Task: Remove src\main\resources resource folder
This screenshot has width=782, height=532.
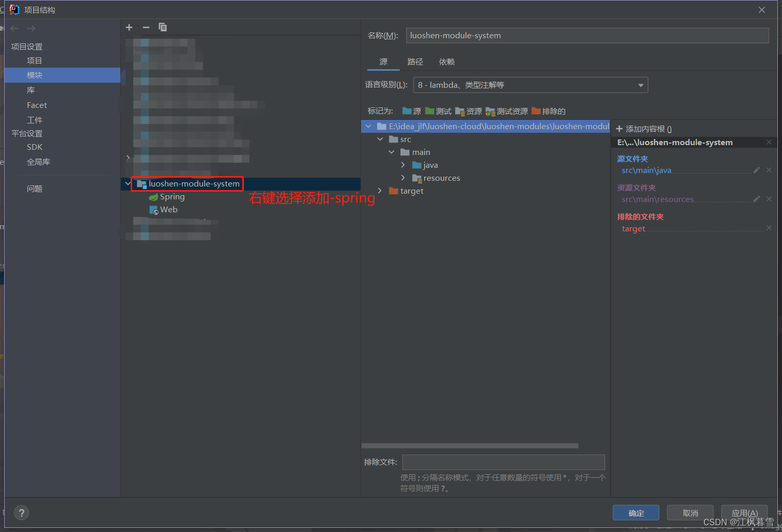Action: (769, 199)
